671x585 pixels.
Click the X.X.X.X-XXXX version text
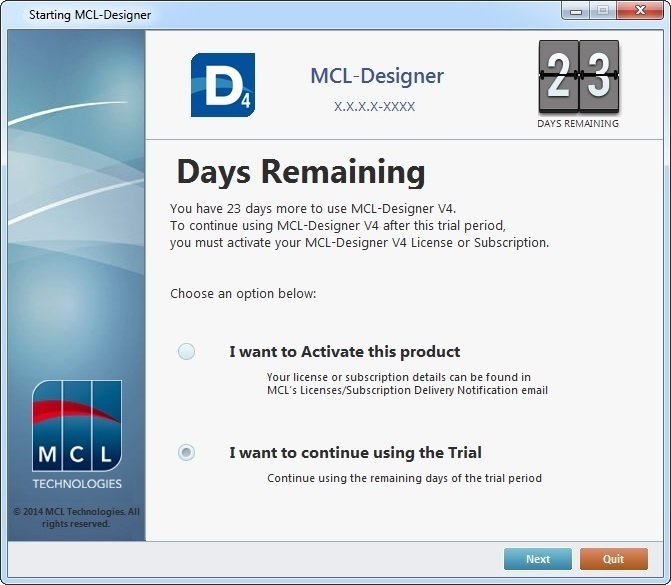pos(374,107)
